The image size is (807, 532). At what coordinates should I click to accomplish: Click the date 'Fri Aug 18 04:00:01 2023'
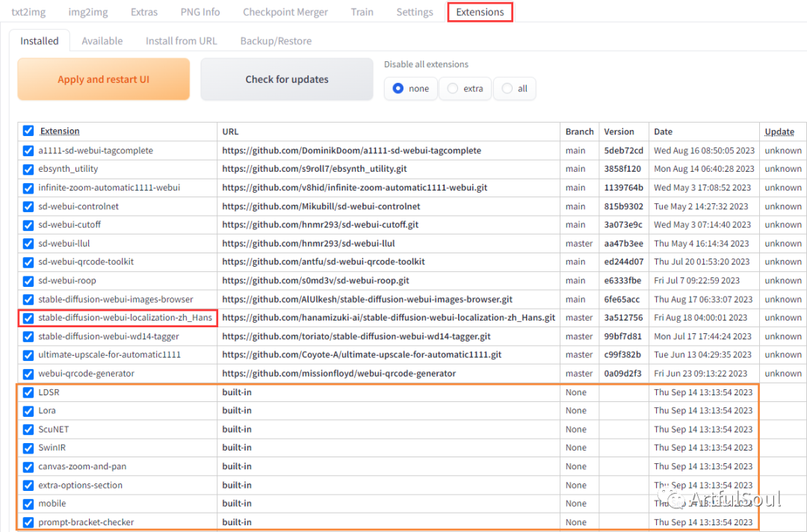click(700, 318)
